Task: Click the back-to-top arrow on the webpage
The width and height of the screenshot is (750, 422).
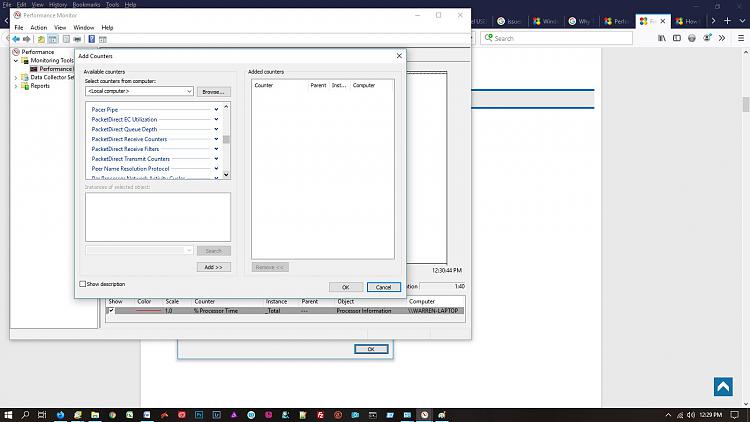Action: click(x=723, y=387)
